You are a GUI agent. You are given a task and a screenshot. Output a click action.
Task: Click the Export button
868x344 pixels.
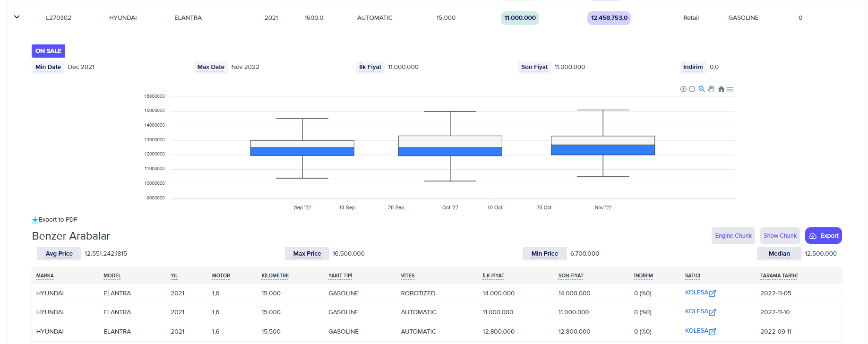tap(824, 235)
